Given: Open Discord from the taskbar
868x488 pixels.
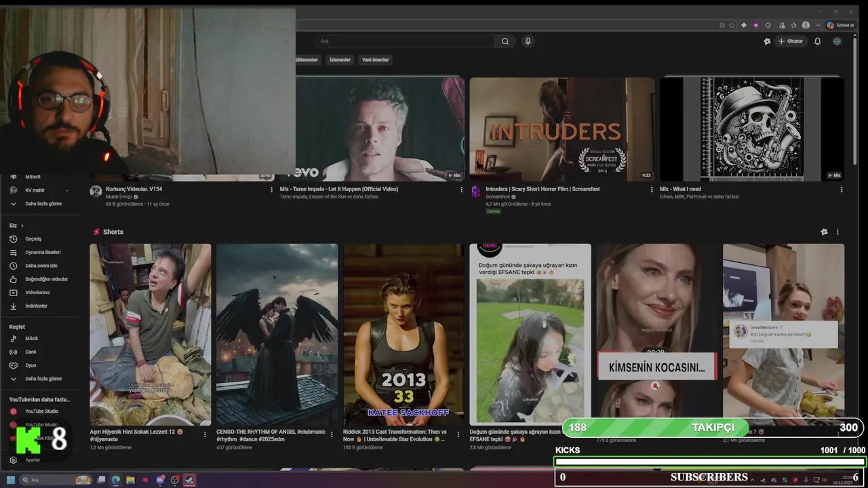Looking at the screenshot, I should pos(160,480).
